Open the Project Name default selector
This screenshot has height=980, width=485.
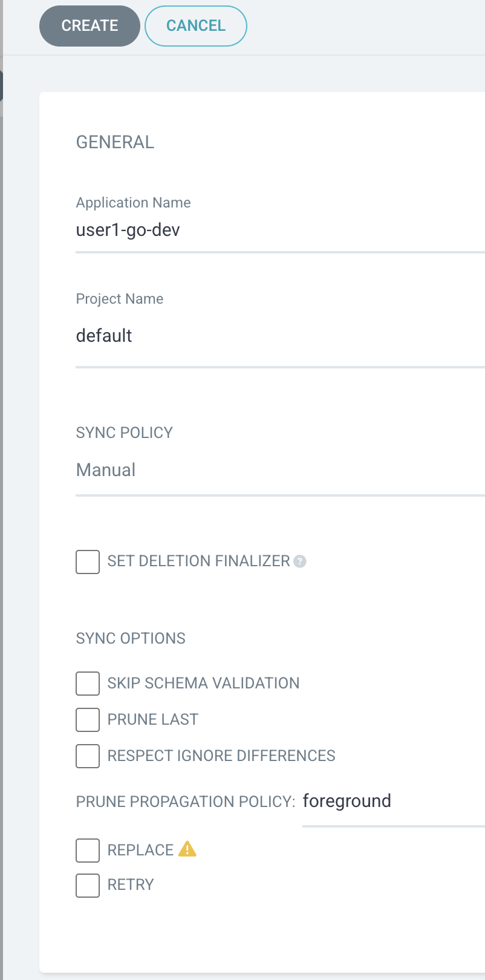click(280, 336)
